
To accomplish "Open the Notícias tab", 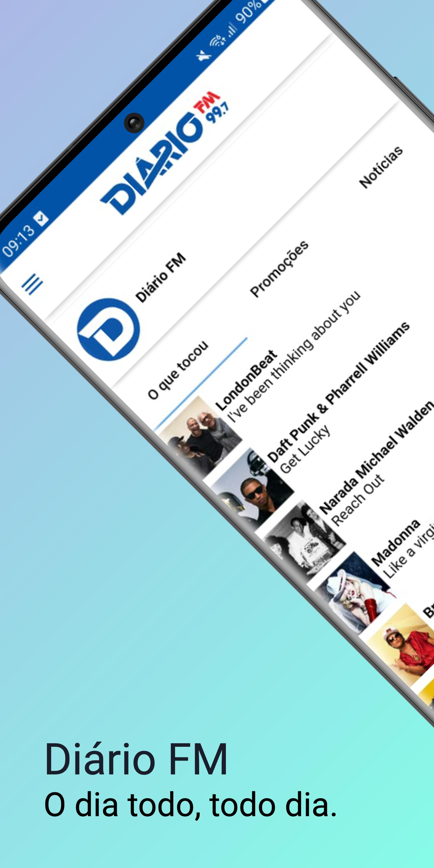I will coord(381,167).
